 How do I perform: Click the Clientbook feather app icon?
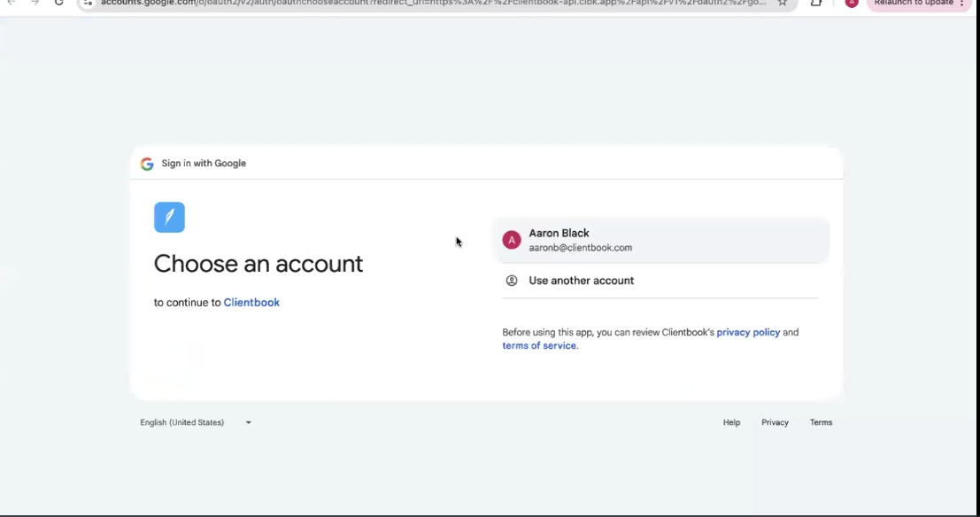169,217
